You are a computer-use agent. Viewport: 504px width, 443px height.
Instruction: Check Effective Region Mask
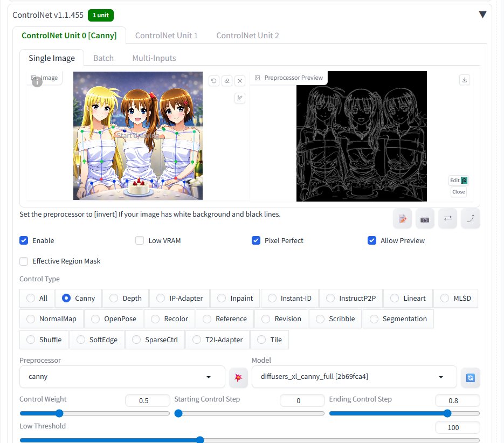pyautogui.click(x=23, y=261)
